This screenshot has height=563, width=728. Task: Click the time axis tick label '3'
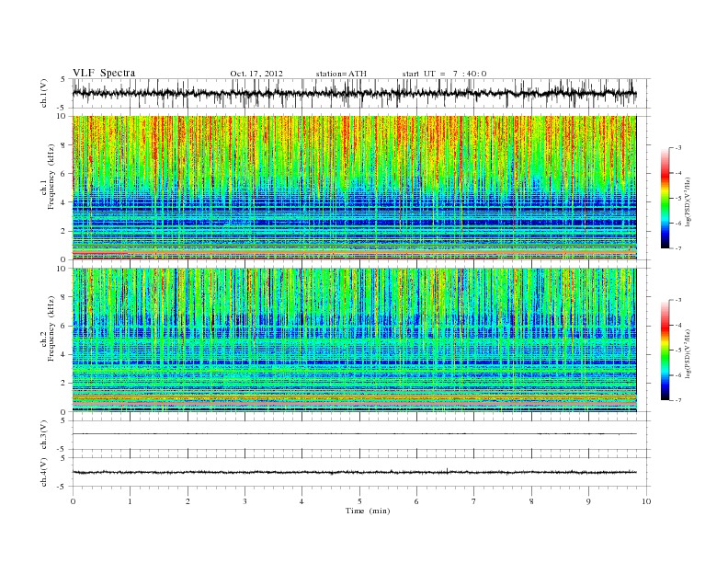click(245, 501)
